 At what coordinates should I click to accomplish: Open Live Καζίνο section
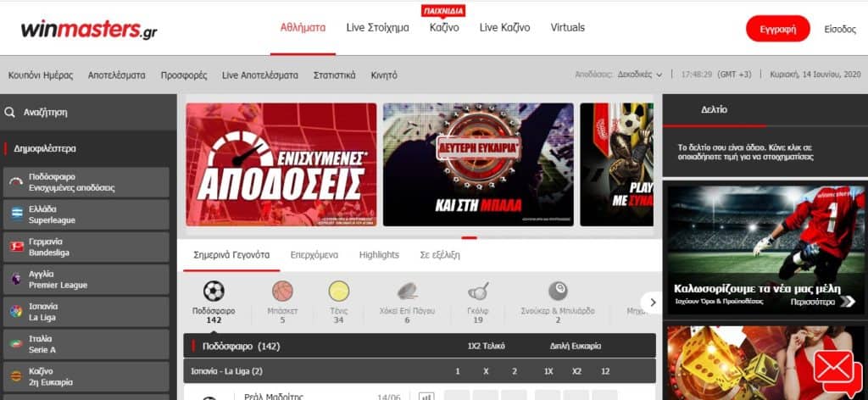point(504,28)
